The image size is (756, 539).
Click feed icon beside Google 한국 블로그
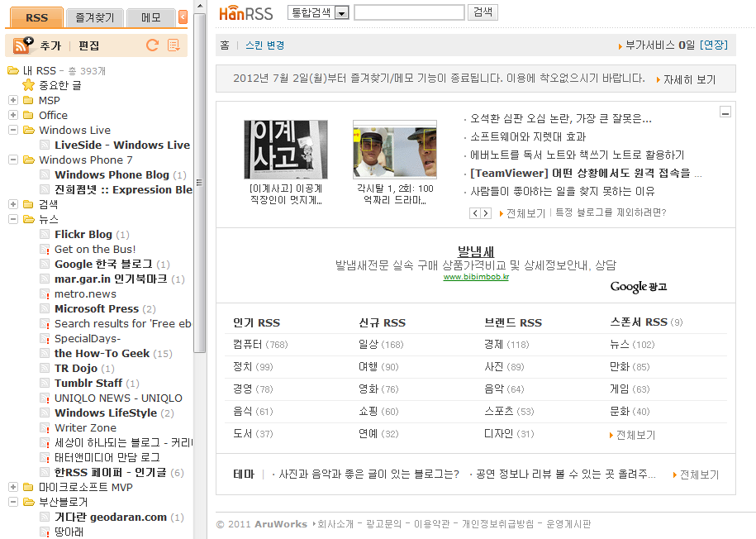45,264
